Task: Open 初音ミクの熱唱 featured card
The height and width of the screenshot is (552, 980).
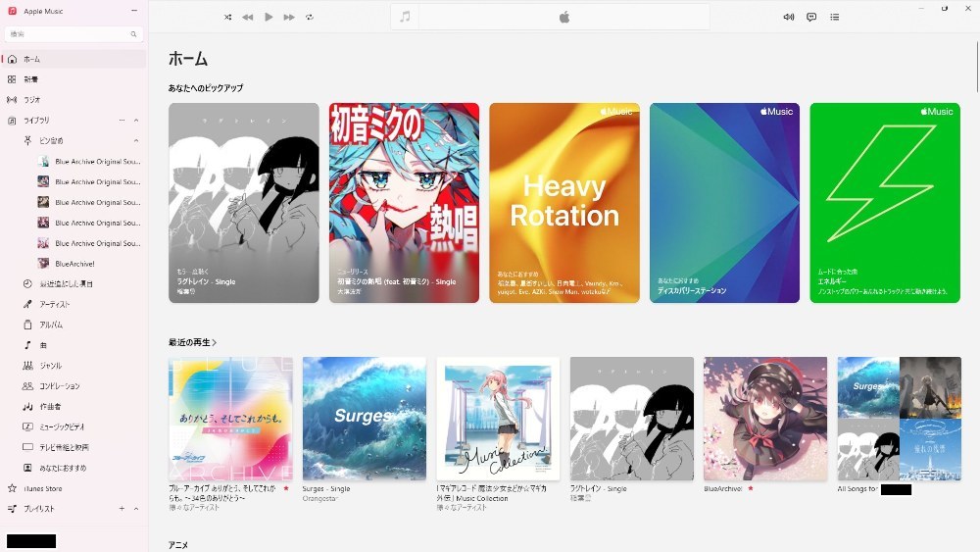Action: click(405, 203)
